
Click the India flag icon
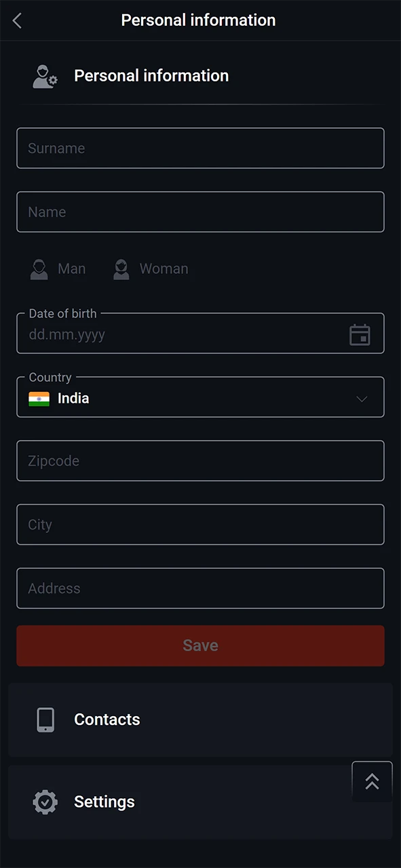39,399
